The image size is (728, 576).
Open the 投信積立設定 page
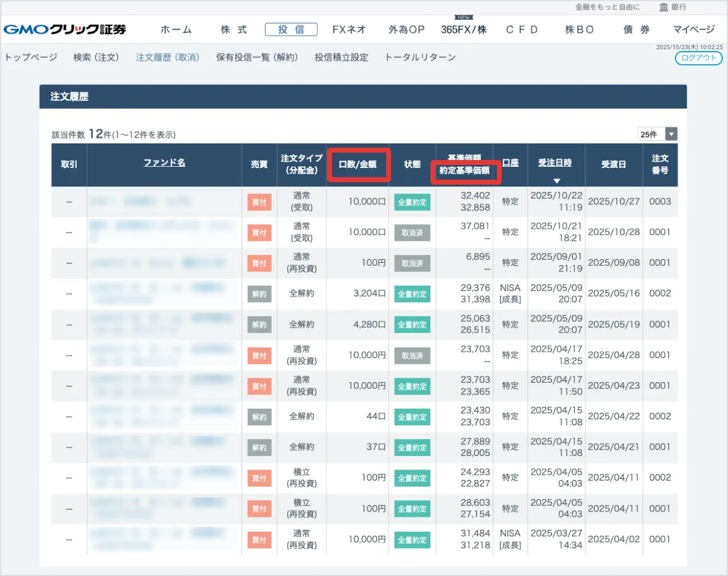341,56
